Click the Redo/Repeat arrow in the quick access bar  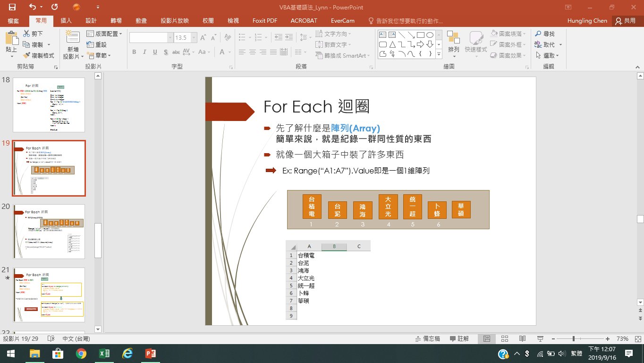pyautogui.click(x=54, y=7)
